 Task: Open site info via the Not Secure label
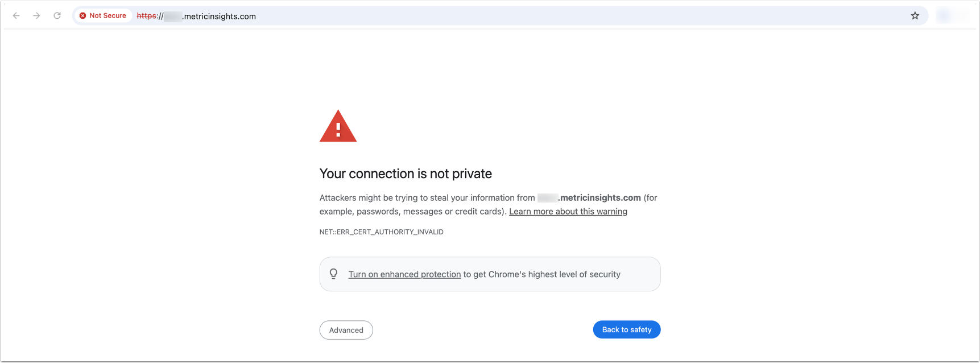click(107, 16)
